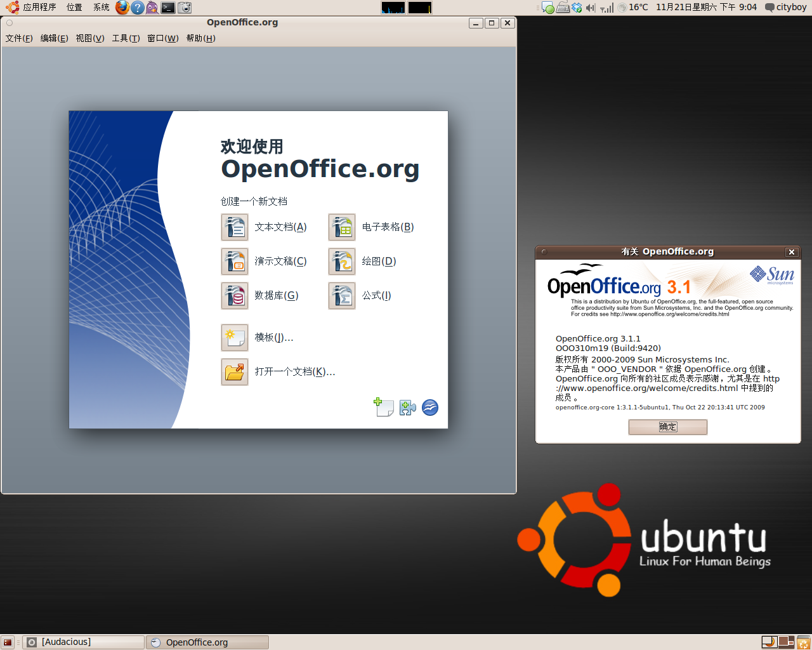Screen dimensions: 812x650
Task: Click the volume speaker icon in tray
Action: click(x=591, y=8)
